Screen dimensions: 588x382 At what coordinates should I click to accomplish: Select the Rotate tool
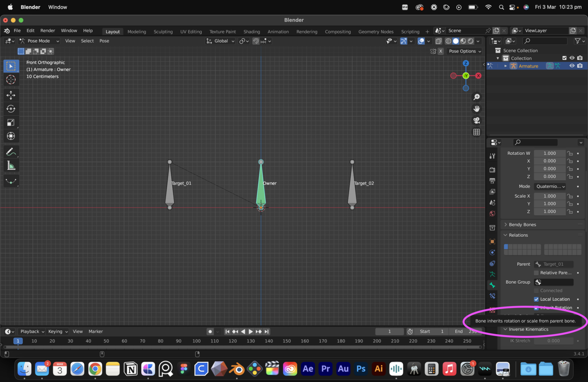pos(11,109)
